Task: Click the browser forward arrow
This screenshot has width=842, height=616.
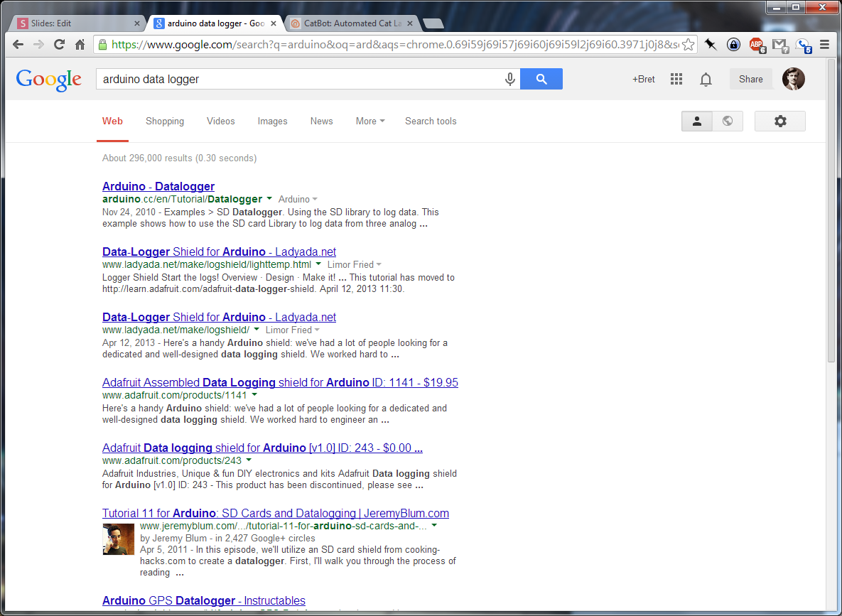Action: click(38, 45)
